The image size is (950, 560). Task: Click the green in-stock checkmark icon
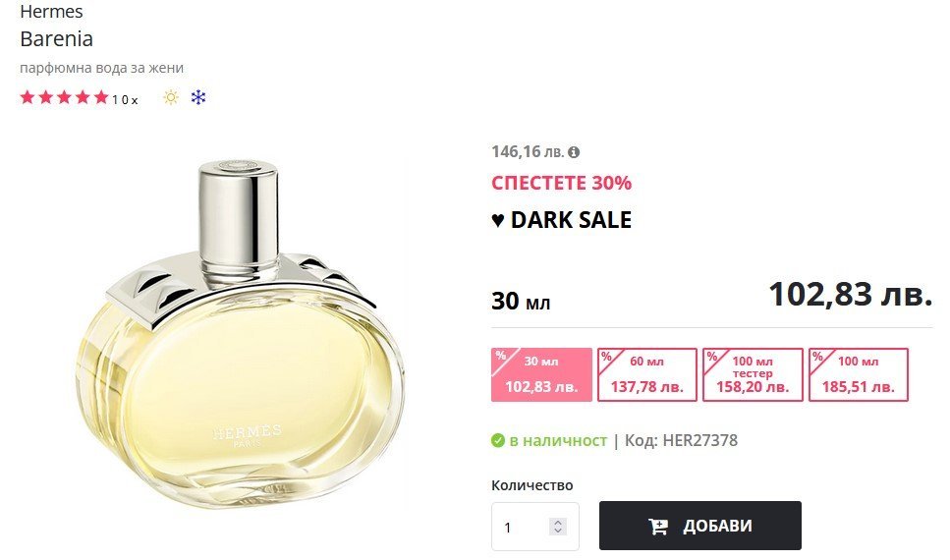click(x=498, y=440)
